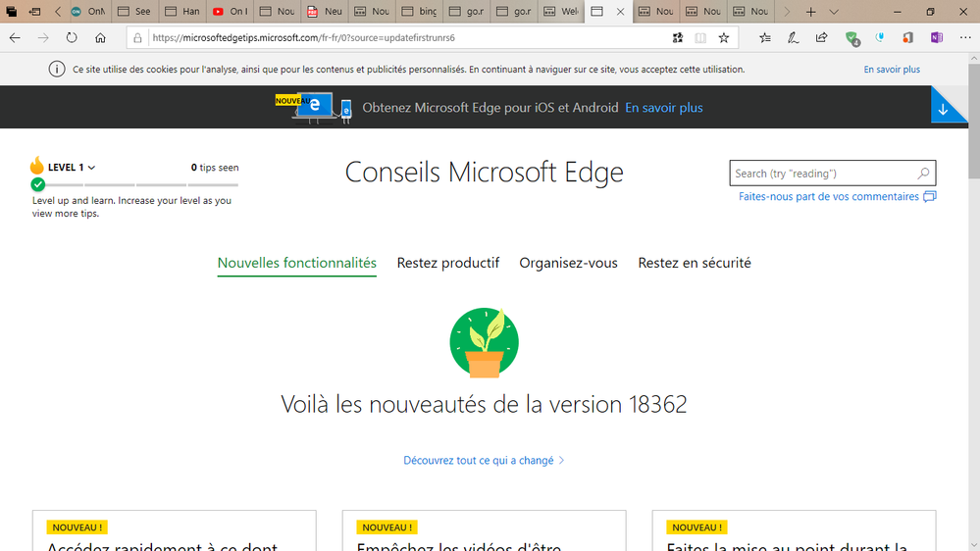Click the potted plant illustration

pos(485,342)
